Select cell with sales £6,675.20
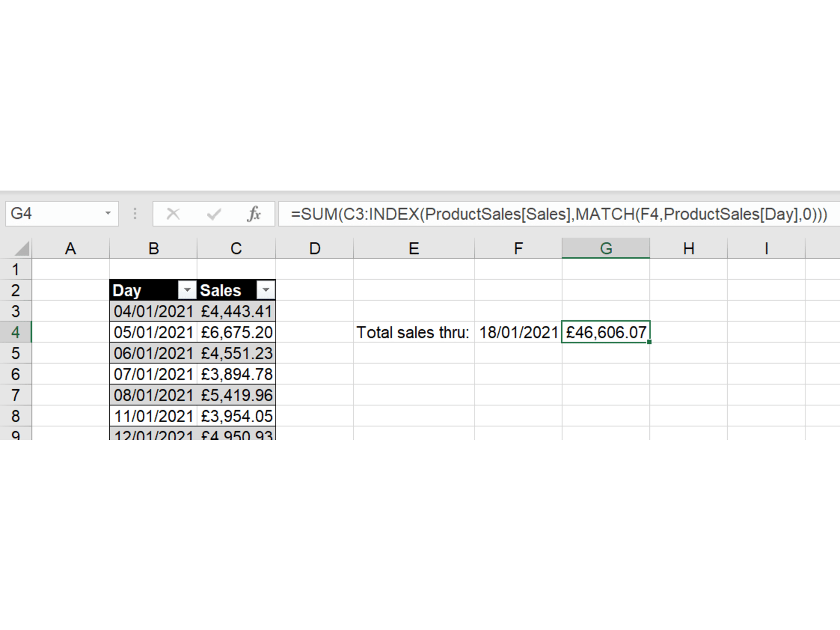 tap(236, 332)
